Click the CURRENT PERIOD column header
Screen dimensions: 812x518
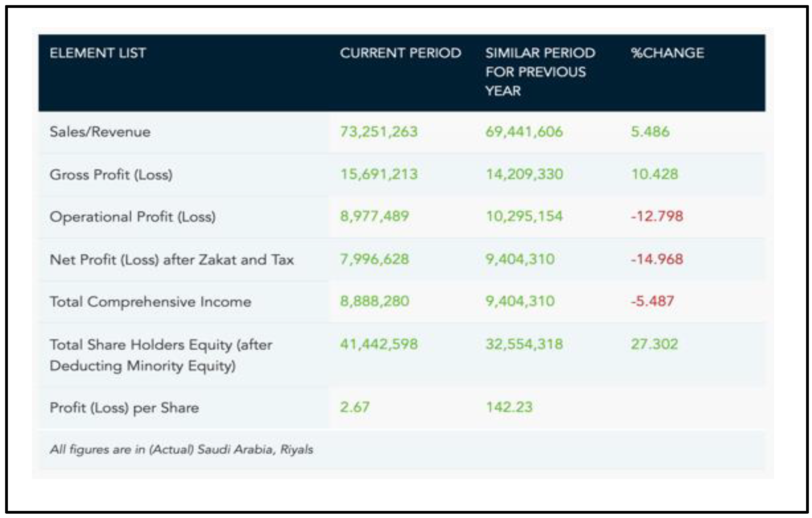400,53
